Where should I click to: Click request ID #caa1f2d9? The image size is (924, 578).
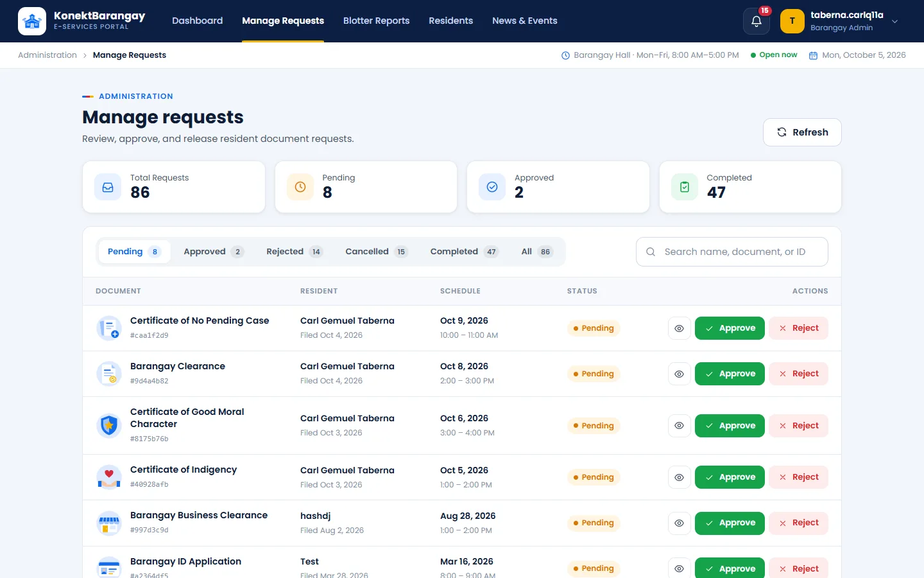pyautogui.click(x=149, y=335)
